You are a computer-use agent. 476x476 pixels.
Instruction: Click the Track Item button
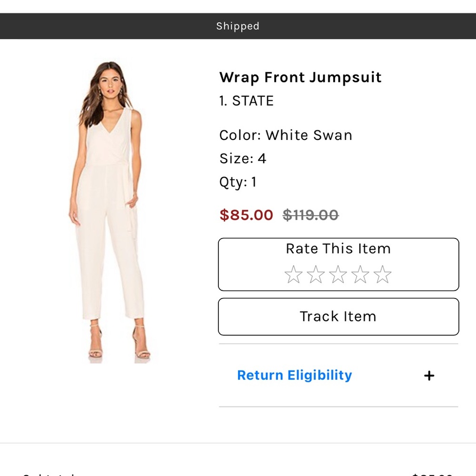(x=338, y=317)
